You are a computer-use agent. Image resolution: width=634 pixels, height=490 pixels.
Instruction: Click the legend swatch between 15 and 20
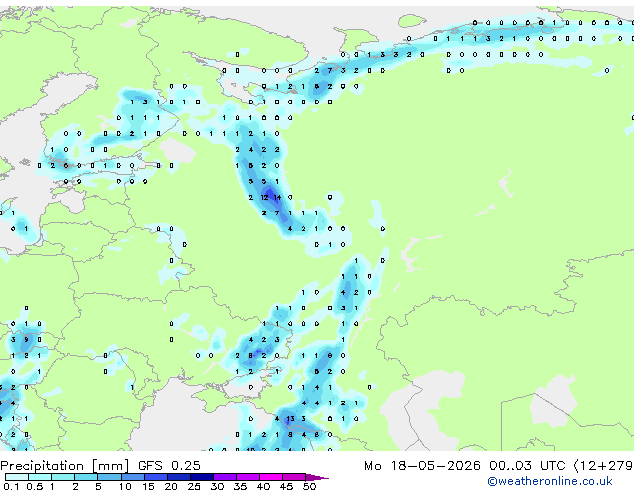point(156,477)
